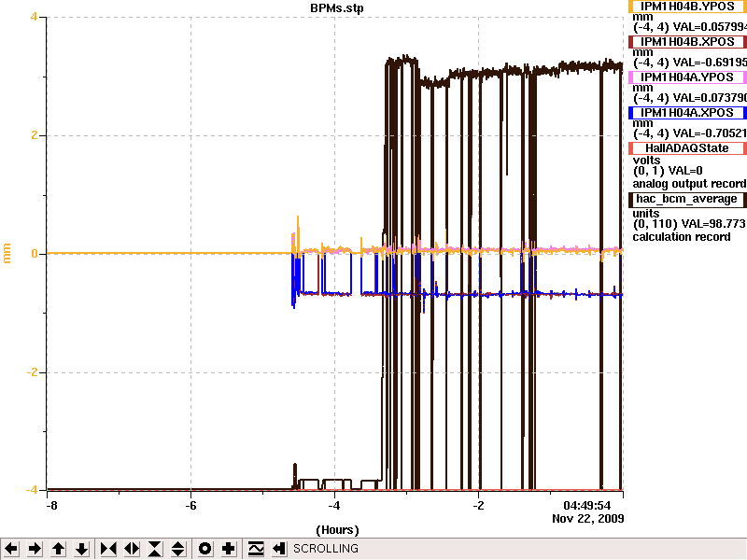Image resolution: width=747 pixels, height=560 pixels.
Task: Pan the graph up with the up arrow
Action: tap(59, 549)
